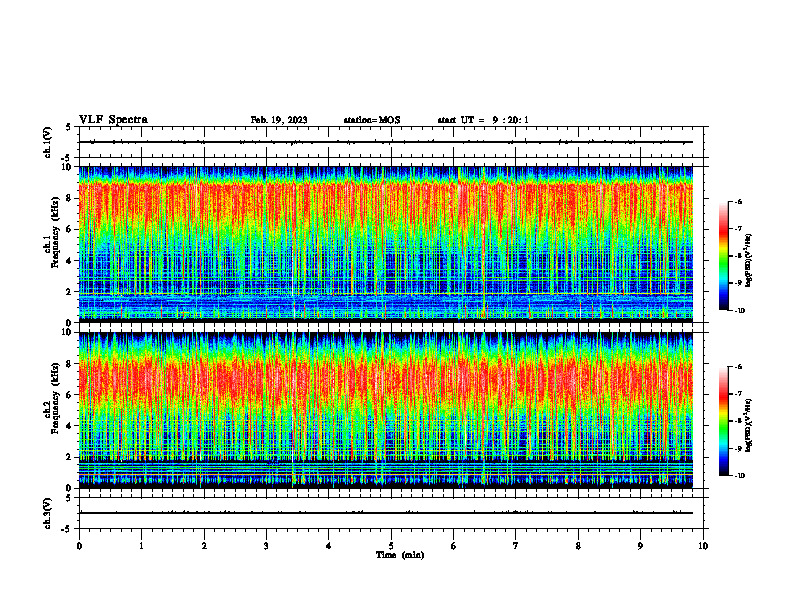This screenshot has height=612, width=792.
Task: Click the ch.2 frequency tick "6"
Action: point(70,394)
